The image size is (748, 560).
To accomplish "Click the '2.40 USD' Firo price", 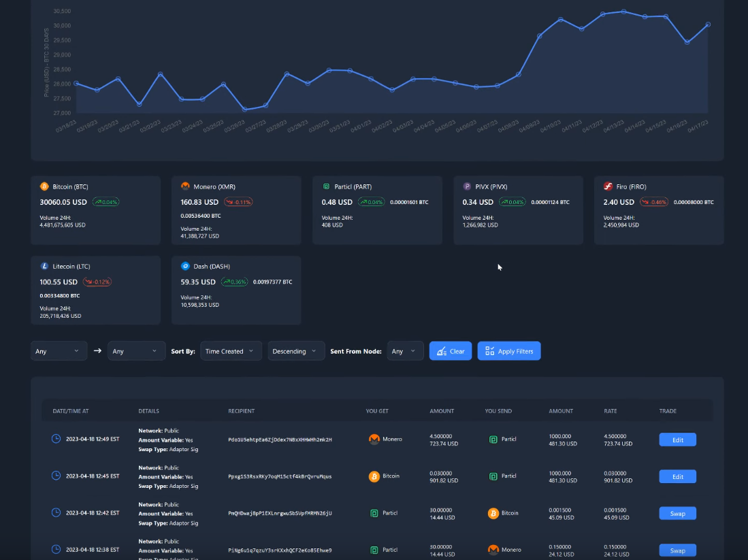I will (619, 202).
